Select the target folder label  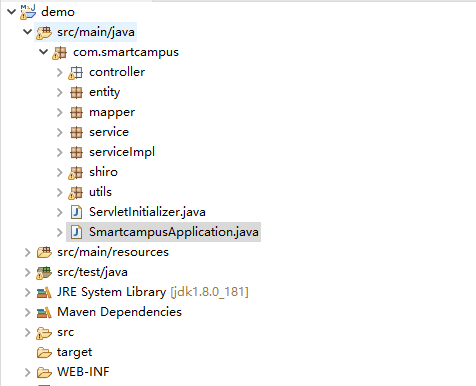(74, 352)
